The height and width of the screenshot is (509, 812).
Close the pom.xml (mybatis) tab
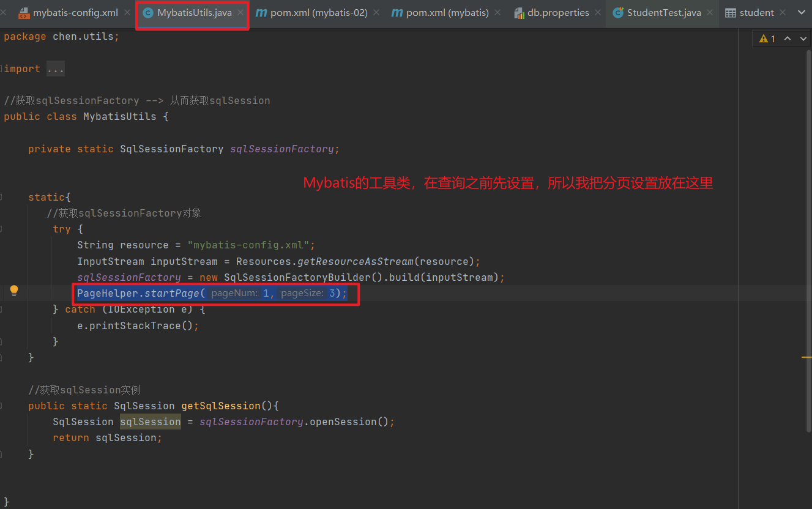[x=497, y=13]
